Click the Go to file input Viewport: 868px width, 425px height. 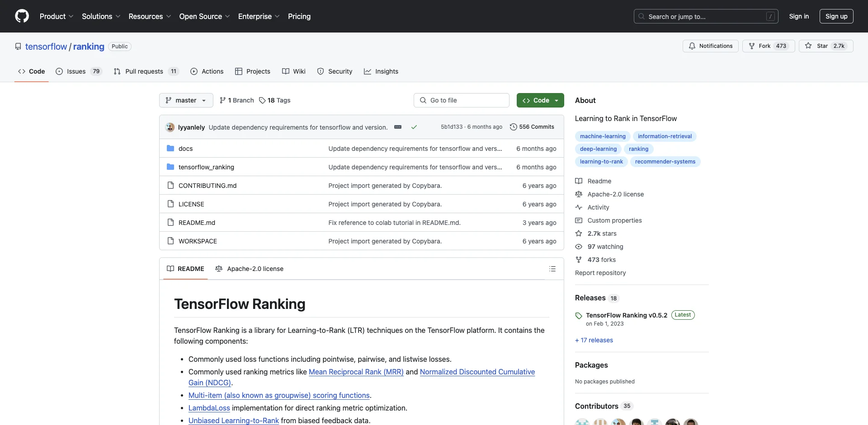(462, 100)
